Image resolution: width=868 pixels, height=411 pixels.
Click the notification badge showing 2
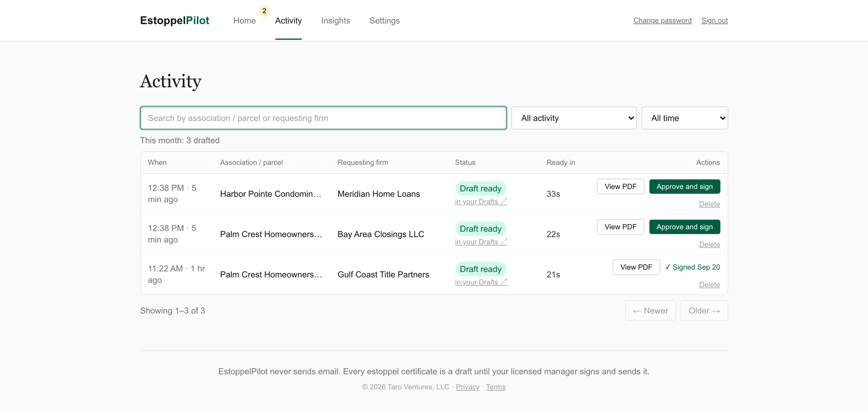pos(264,11)
